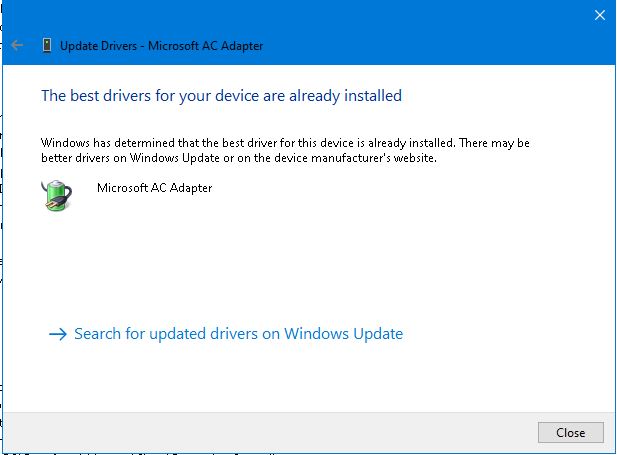Screen dimensions: 617x455
Task: Click the Update Drivers - Microsoft AC Adapter title text
Action: (162, 46)
